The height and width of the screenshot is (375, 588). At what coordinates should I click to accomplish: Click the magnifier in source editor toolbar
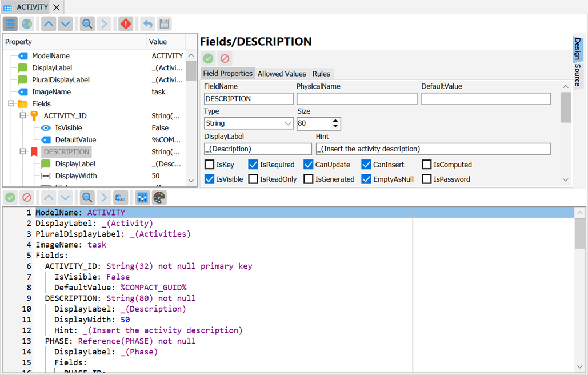(x=87, y=197)
